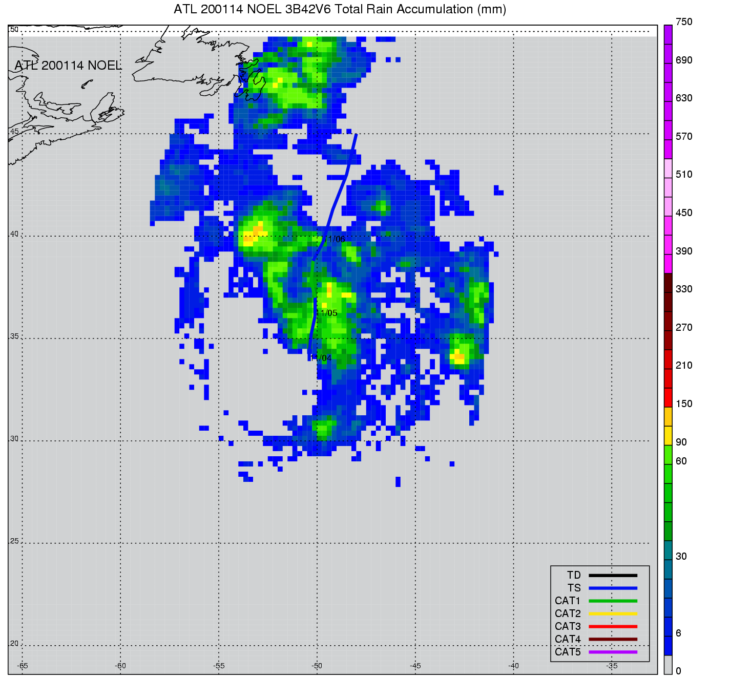The image size is (730, 700).
Task: Click the -50 longitude axis label
Action: tap(317, 666)
